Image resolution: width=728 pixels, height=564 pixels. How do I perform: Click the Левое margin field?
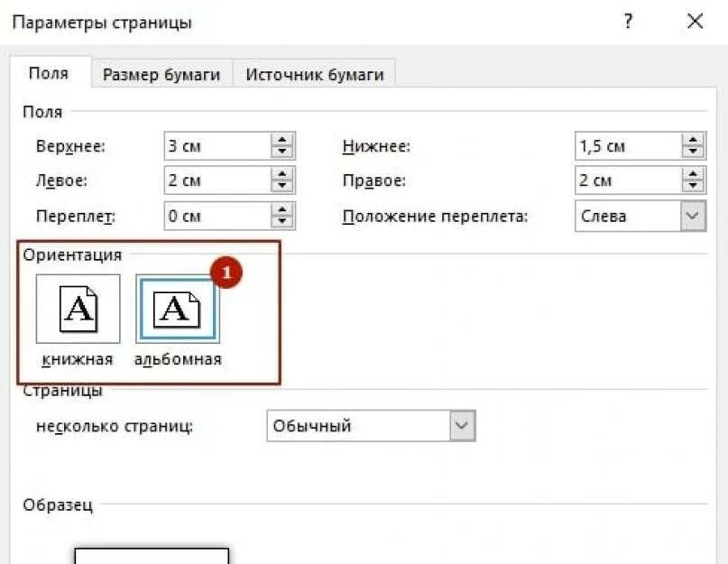tap(217, 180)
